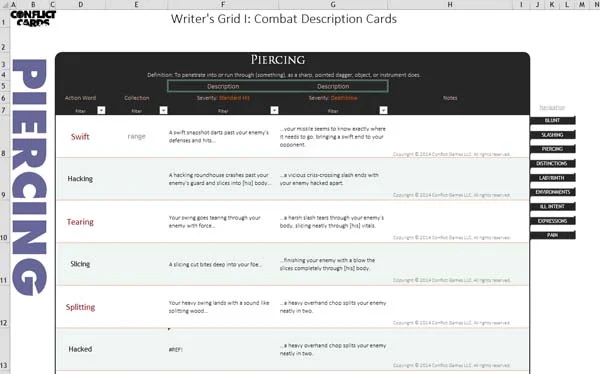600x374 pixels.
Task: Click '...a vicious criss-crossing slash' cell
Action: pos(333,179)
